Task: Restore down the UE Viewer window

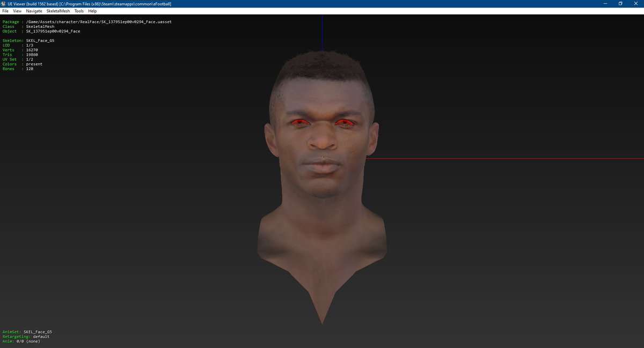Action: [620, 4]
